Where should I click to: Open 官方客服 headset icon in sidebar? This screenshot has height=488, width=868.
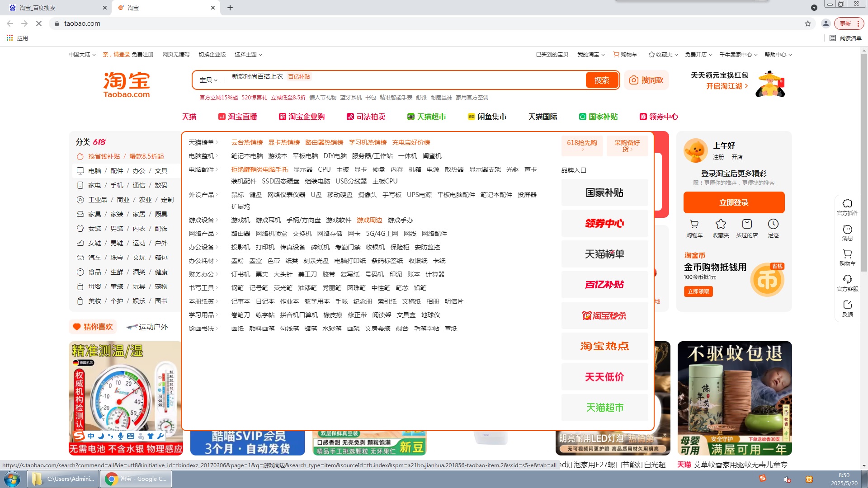coord(847,279)
